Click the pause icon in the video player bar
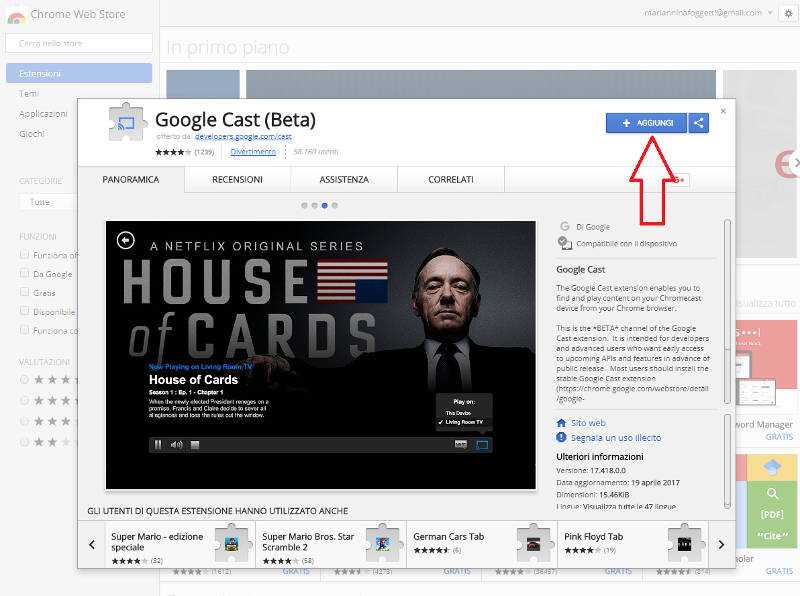This screenshot has width=800, height=596. [x=158, y=445]
